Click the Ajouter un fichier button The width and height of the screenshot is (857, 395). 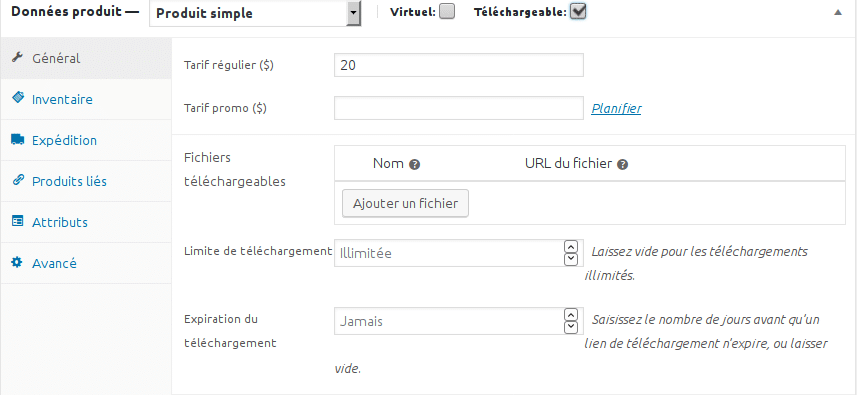coord(405,203)
